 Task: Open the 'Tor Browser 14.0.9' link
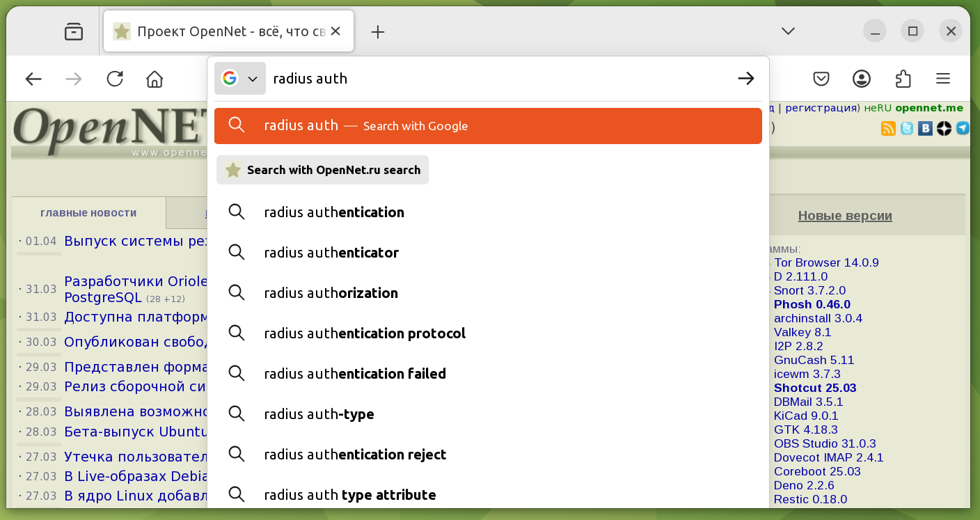(x=826, y=262)
